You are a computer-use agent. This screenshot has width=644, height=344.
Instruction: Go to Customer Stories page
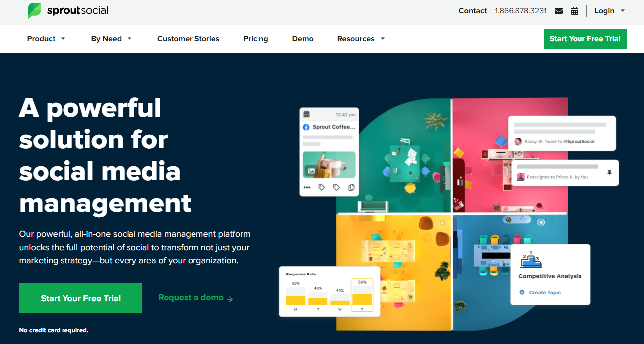(x=188, y=39)
